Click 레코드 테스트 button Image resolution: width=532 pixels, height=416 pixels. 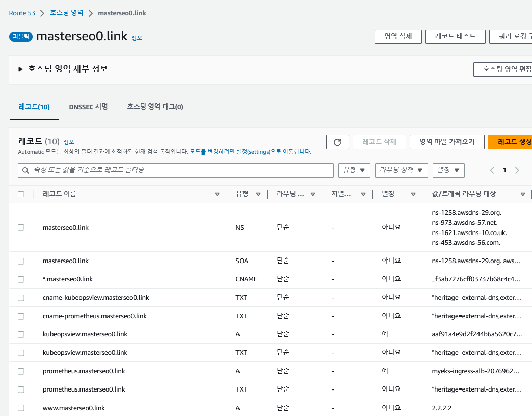(x=456, y=37)
